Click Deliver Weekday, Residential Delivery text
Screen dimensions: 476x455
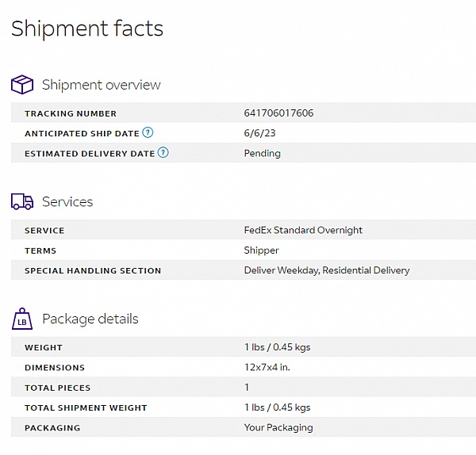pyautogui.click(x=327, y=270)
